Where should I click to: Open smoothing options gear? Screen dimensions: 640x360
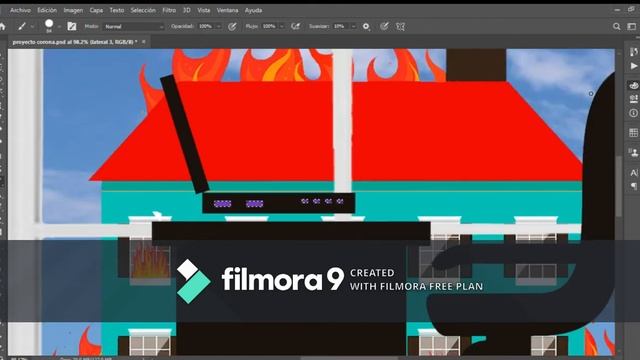[x=366, y=27]
